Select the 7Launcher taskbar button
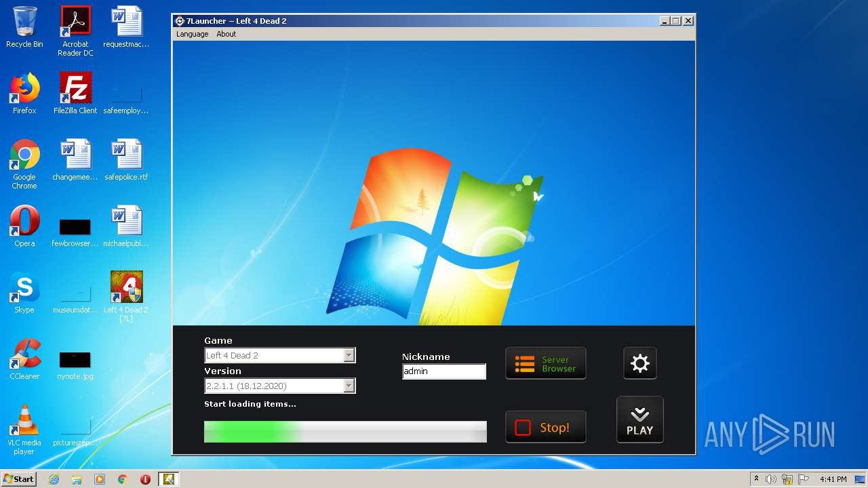Viewport: 868px width, 488px height. coord(169,479)
